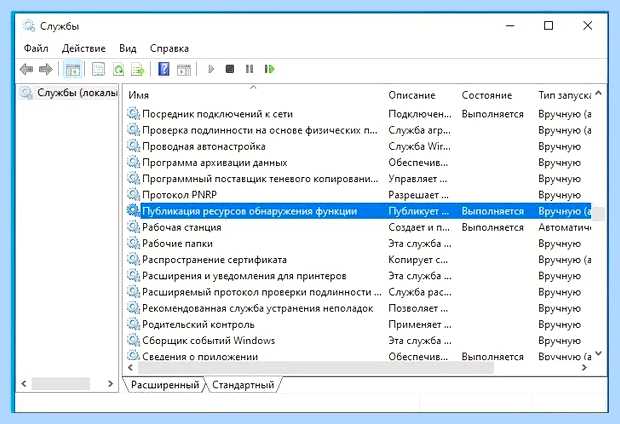
Task: Click gear icon of Программа архивации данных
Action: coord(134,163)
